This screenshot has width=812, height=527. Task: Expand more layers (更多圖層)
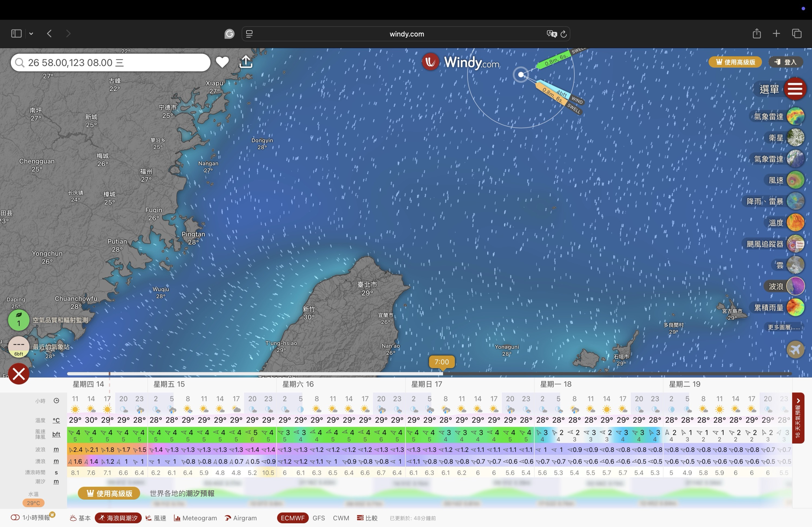point(783,327)
